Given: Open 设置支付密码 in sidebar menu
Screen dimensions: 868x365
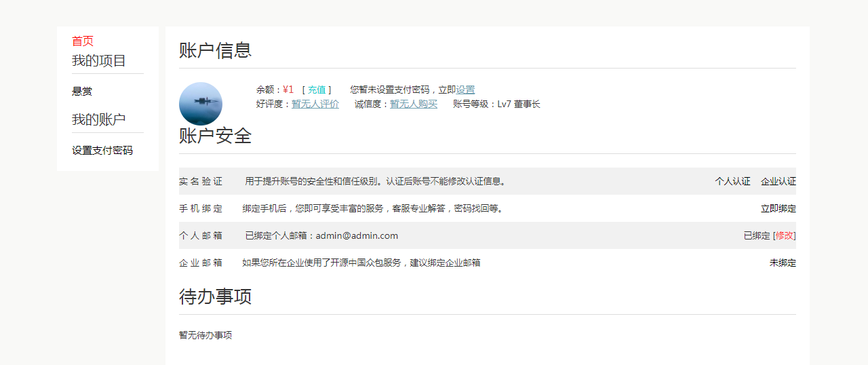Looking at the screenshot, I should (x=102, y=151).
